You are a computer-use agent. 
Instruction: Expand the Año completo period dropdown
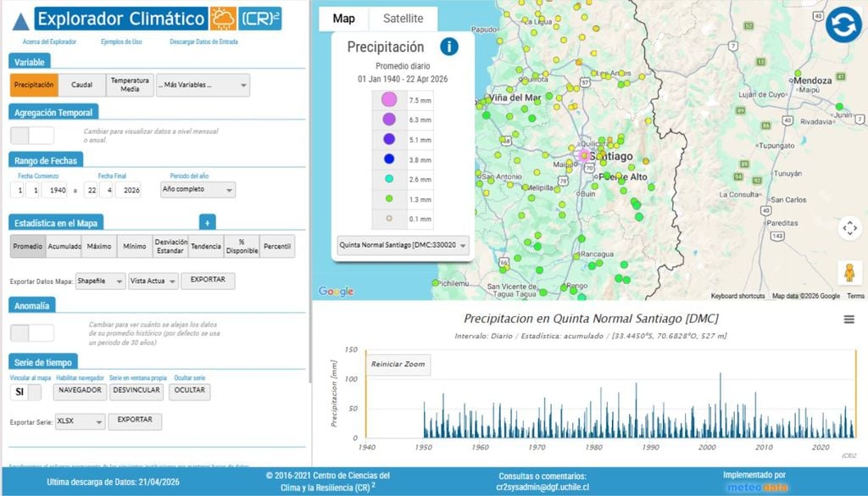[198, 190]
